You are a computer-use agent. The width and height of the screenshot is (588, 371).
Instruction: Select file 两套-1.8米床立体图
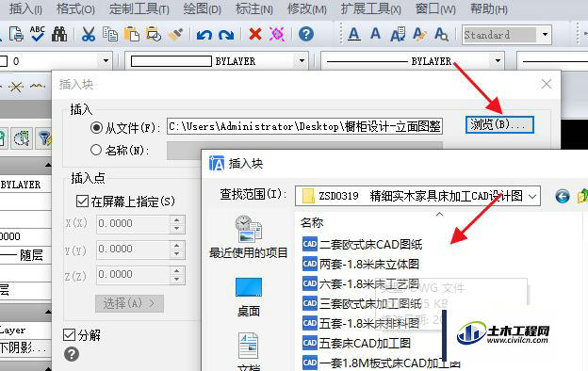click(361, 265)
